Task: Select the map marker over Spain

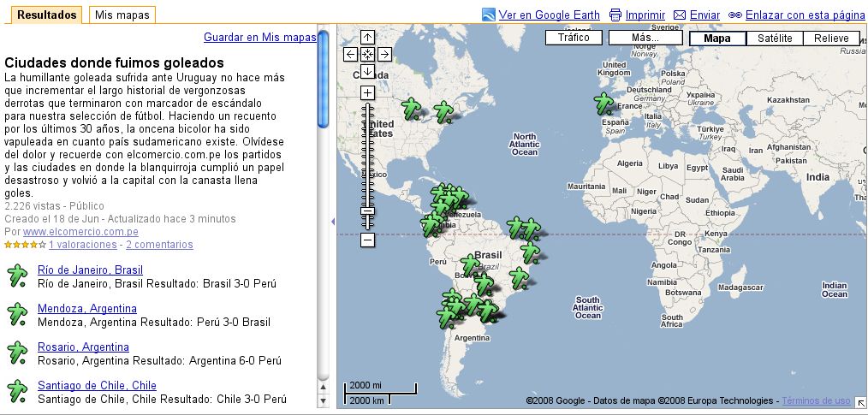Action: (x=603, y=104)
